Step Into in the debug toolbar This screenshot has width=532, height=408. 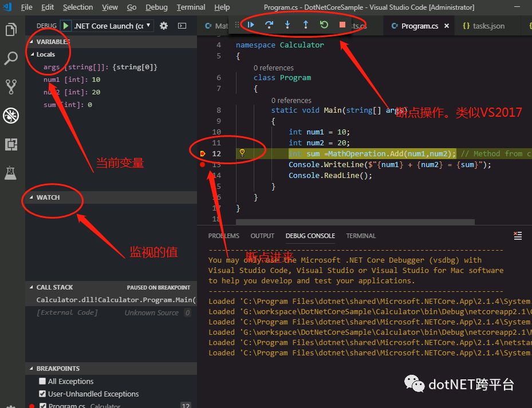[287, 25]
